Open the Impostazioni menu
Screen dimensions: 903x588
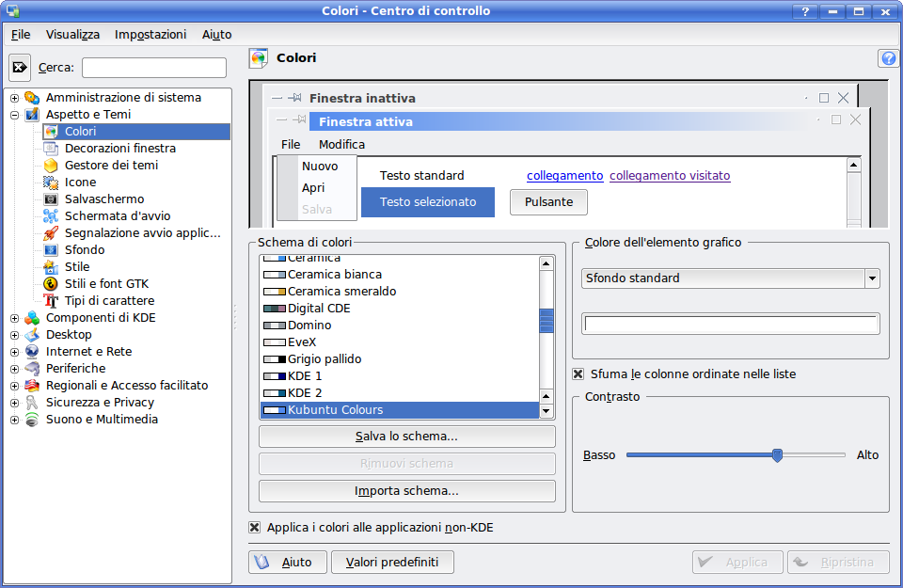pos(150,34)
